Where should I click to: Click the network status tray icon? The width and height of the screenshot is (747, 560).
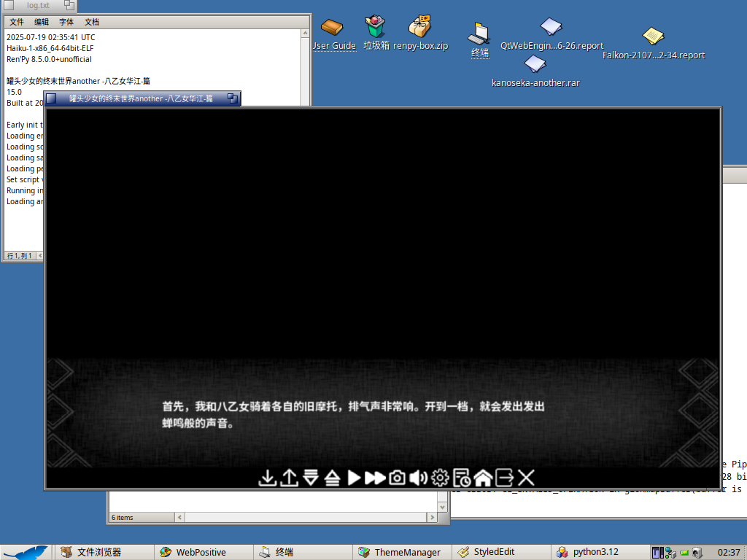click(x=671, y=553)
